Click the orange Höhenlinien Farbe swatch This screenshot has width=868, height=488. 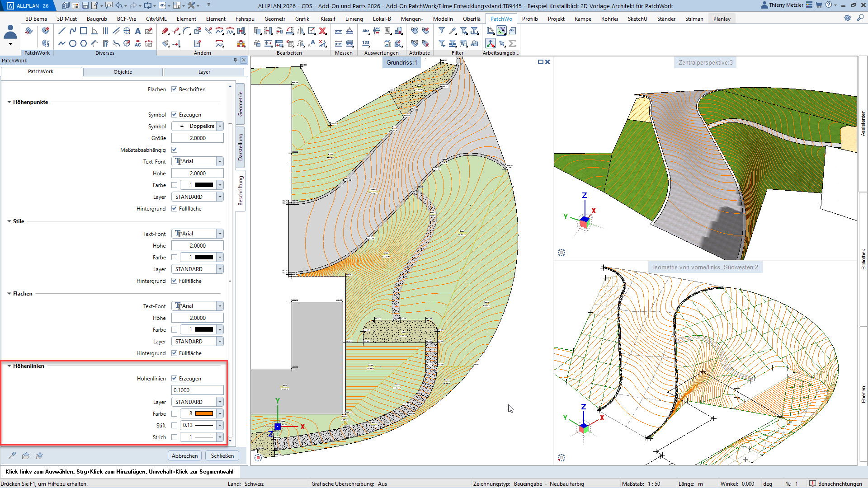[x=204, y=414]
